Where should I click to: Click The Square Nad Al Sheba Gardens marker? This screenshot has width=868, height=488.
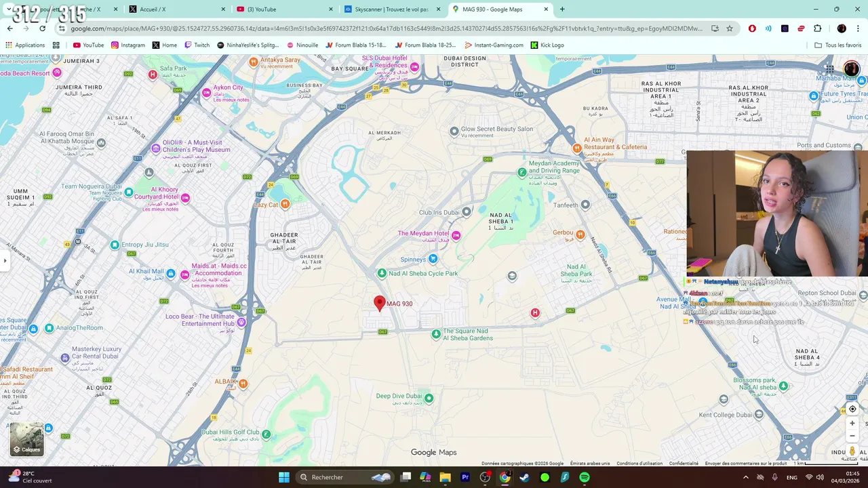click(436, 334)
